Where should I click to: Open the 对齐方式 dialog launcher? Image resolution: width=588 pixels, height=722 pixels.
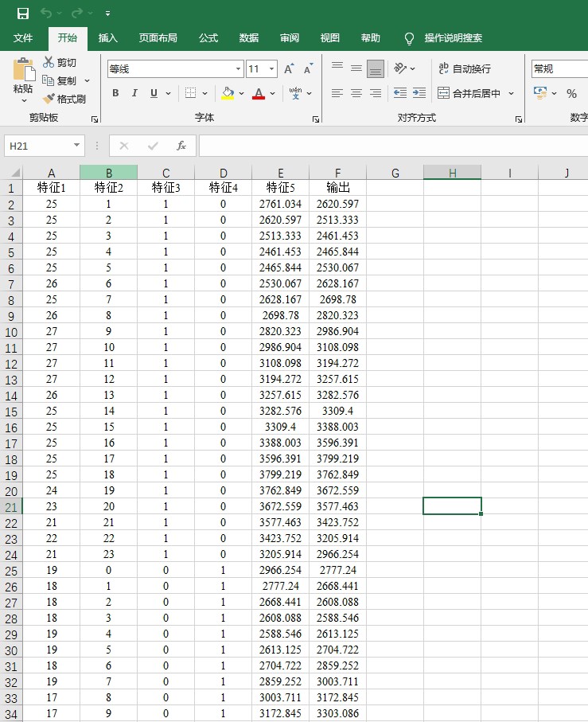(x=519, y=119)
